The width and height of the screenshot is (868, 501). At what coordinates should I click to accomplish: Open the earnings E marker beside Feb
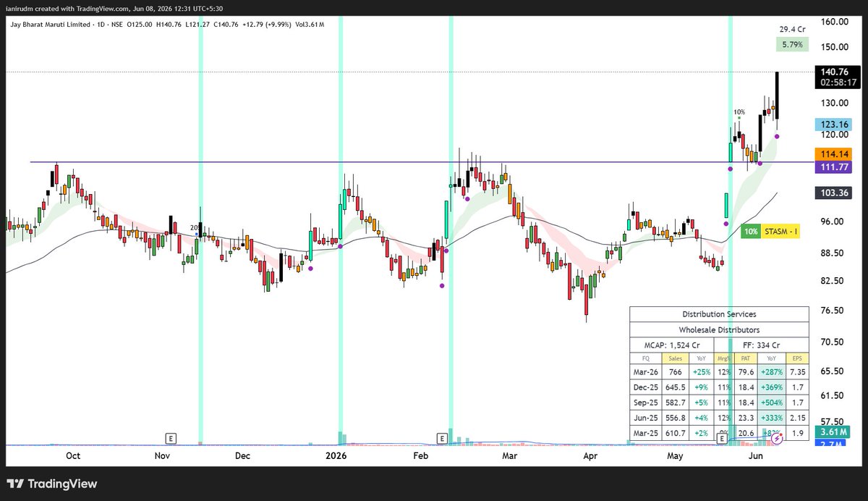(441, 438)
